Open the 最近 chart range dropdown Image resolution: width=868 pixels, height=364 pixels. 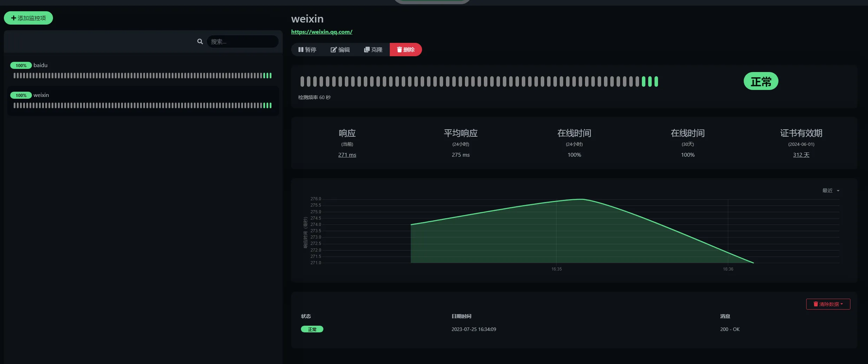coord(830,190)
